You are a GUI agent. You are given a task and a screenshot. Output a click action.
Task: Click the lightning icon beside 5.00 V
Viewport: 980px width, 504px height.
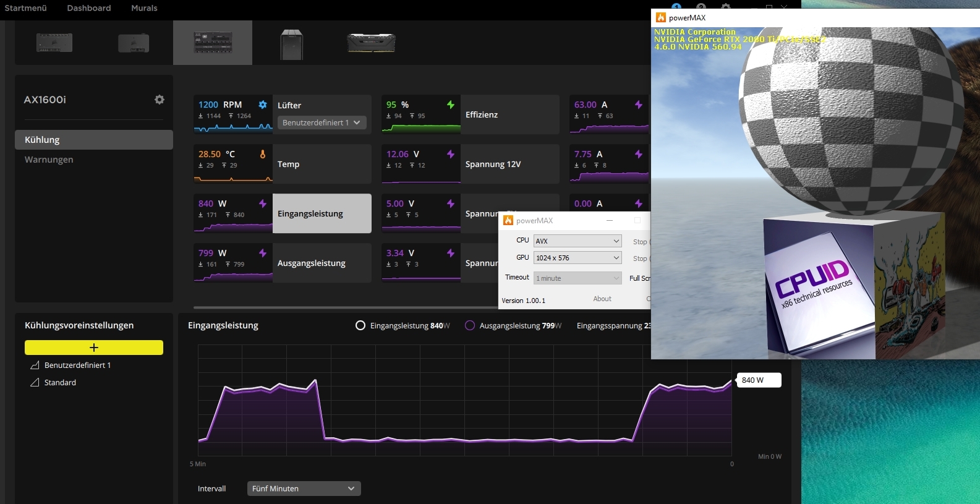(451, 203)
